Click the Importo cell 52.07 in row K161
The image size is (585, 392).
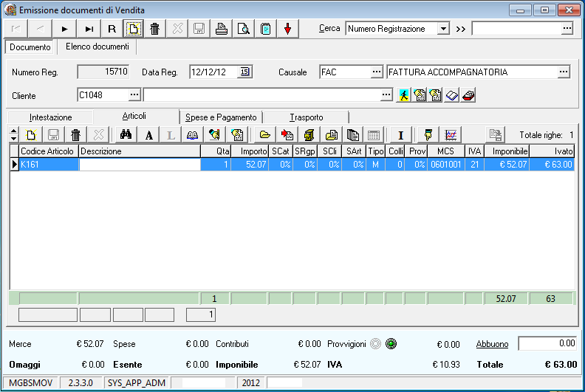250,164
